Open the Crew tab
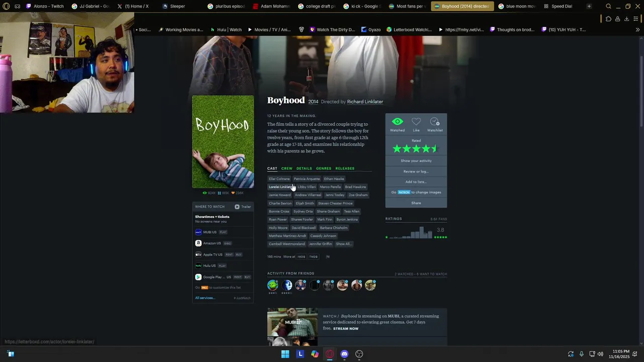The image size is (644, 362). tap(287, 168)
